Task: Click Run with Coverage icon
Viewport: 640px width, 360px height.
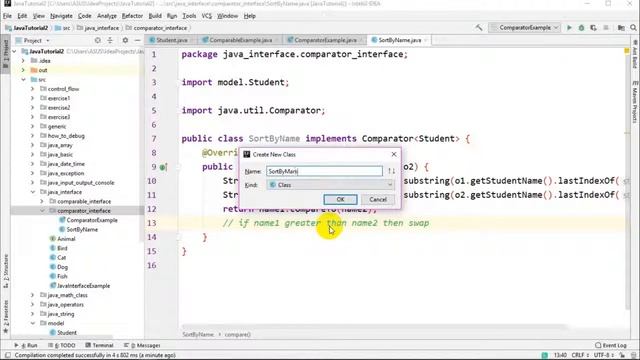Action: [593, 28]
